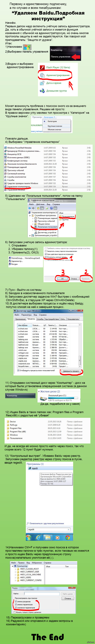The width and height of the screenshot is (95, 644).
Task: Open Windows Media Player taskbar icon
Action: click(x=57, y=537)
